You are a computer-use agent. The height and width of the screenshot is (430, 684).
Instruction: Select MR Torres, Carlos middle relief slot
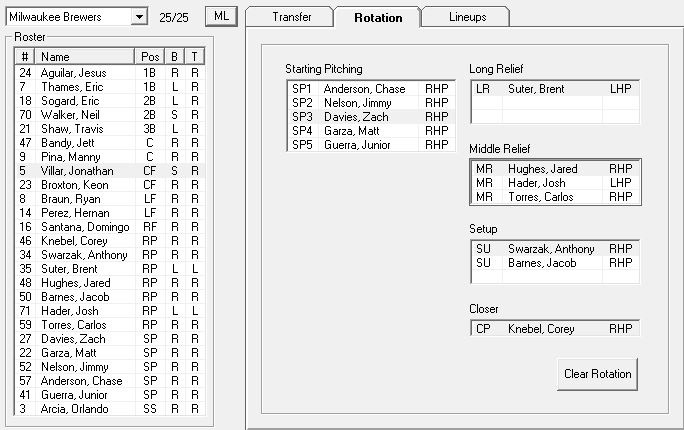point(555,197)
